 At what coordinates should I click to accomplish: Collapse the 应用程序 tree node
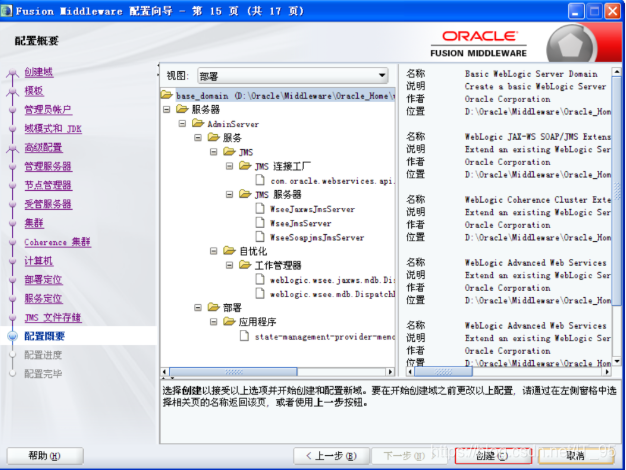pyautogui.click(x=214, y=321)
